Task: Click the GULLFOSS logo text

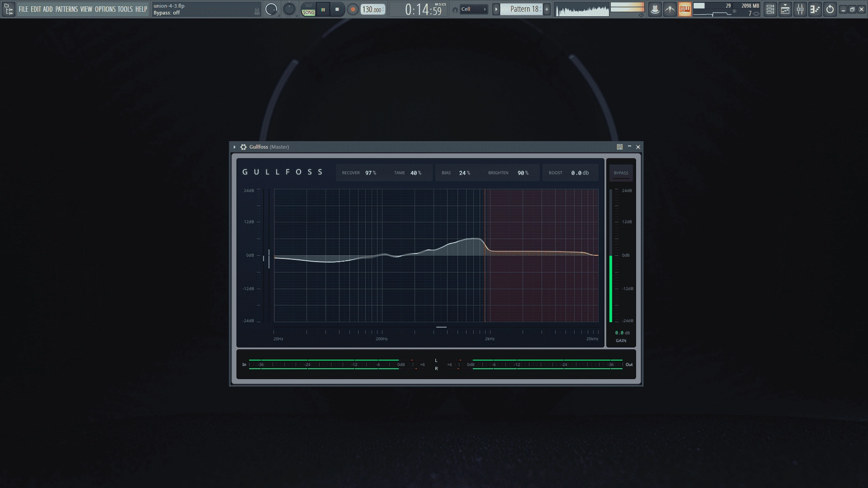Action: pyautogui.click(x=283, y=172)
